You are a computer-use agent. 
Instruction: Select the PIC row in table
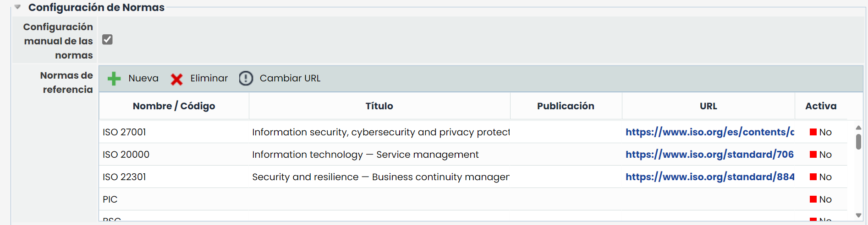tap(110, 199)
